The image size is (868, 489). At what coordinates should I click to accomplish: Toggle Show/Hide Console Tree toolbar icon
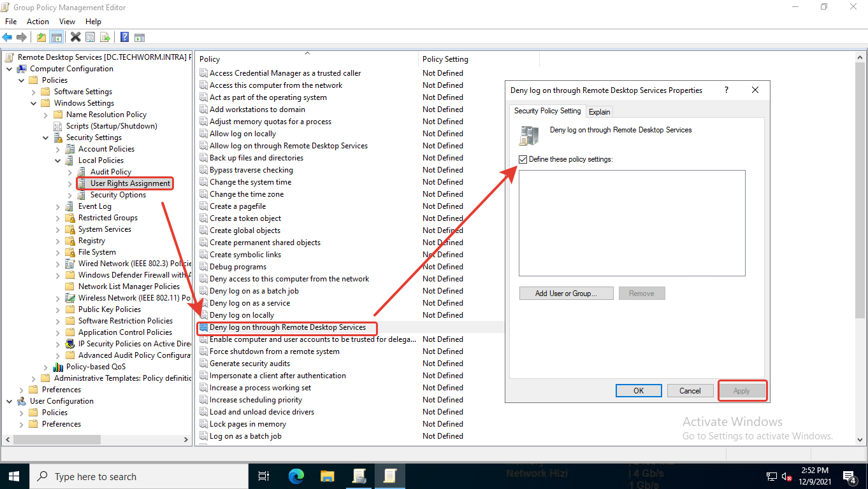[57, 38]
